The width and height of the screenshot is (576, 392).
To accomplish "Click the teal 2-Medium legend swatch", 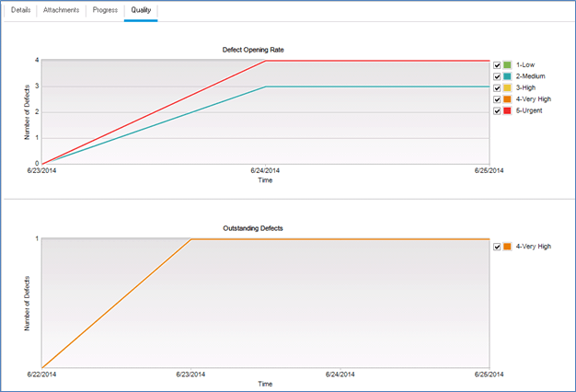I will point(508,76).
